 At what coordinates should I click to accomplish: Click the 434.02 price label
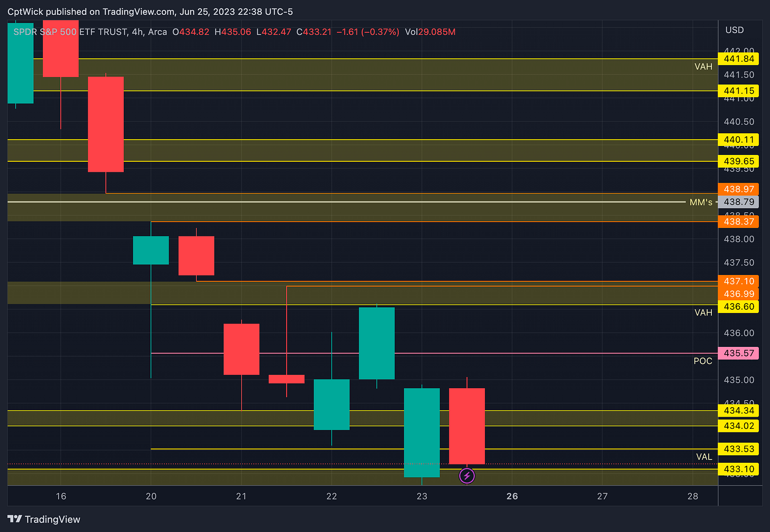pyautogui.click(x=738, y=426)
